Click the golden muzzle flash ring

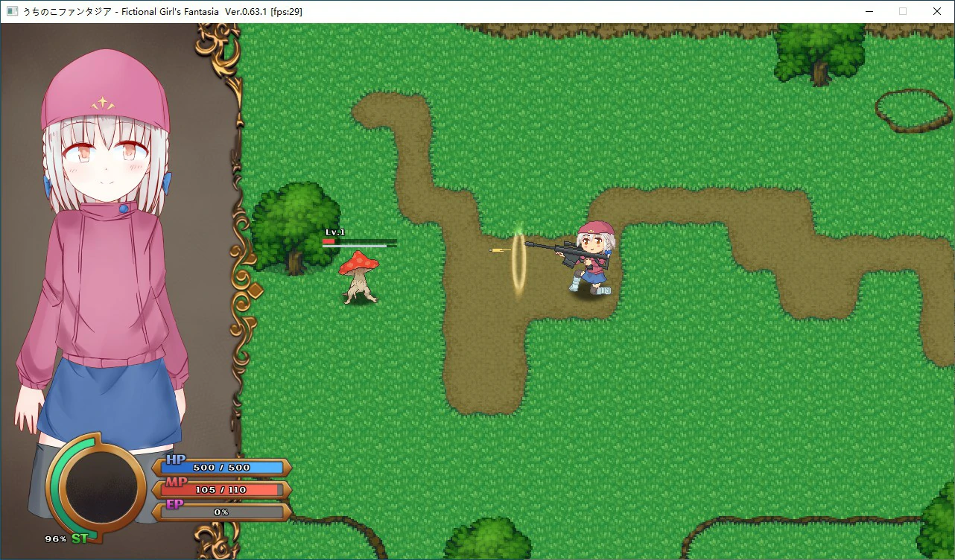point(518,261)
